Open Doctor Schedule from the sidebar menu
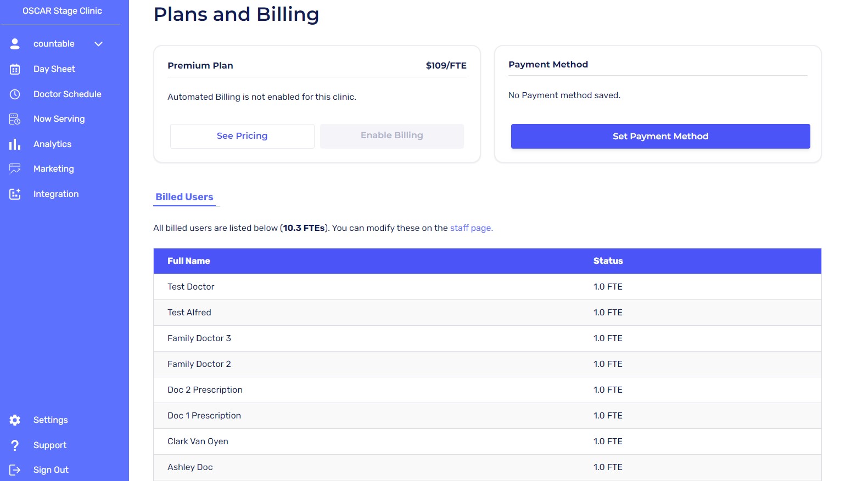The image size is (868, 481). click(67, 94)
